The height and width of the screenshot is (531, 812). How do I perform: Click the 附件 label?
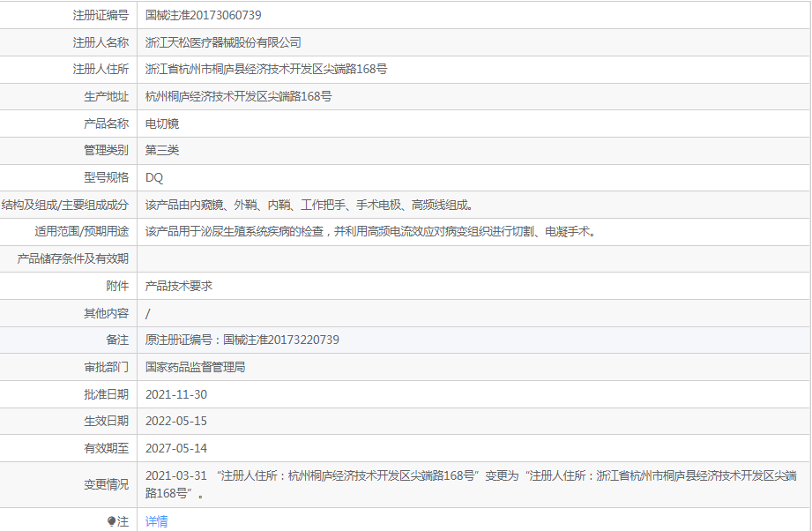117,286
